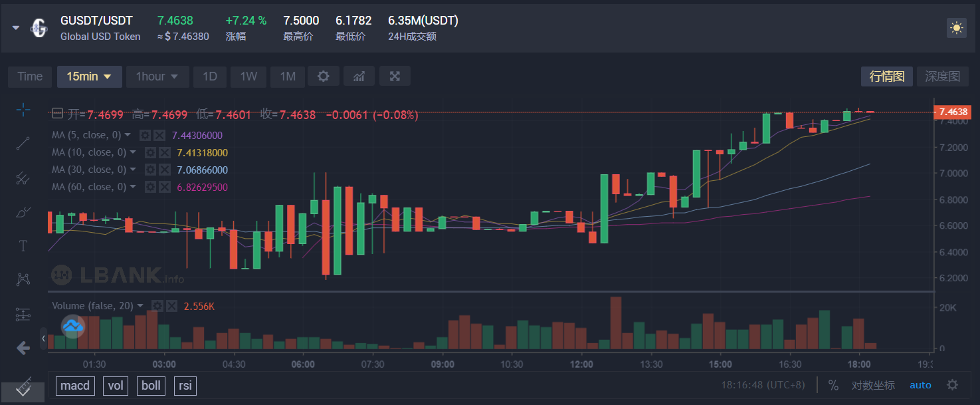Open the 1hour interval dropdown

pyautogui.click(x=157, y=76)
